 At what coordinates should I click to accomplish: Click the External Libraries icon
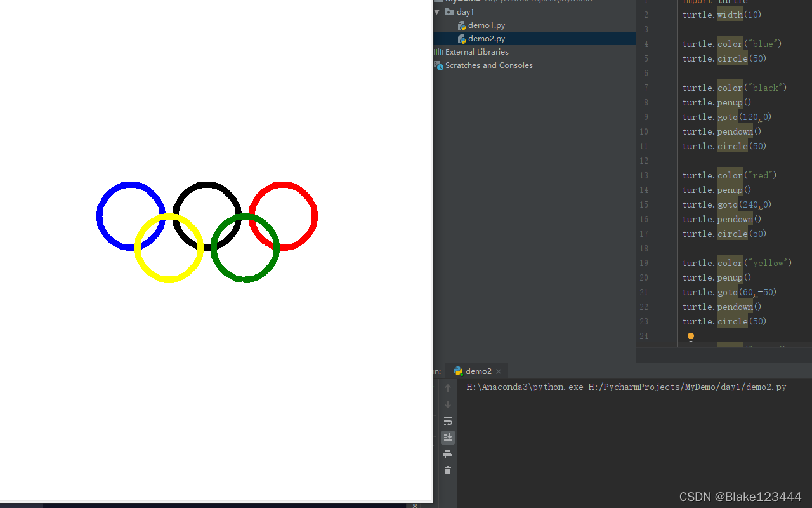click(438, 52)
